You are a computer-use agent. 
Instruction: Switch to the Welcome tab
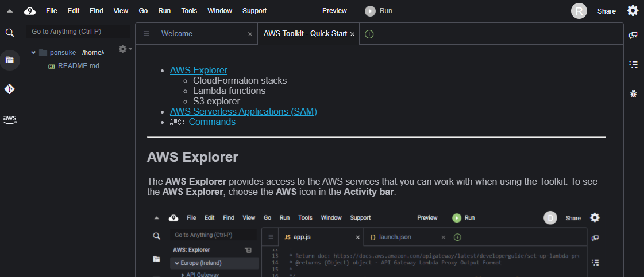[176, 34]
